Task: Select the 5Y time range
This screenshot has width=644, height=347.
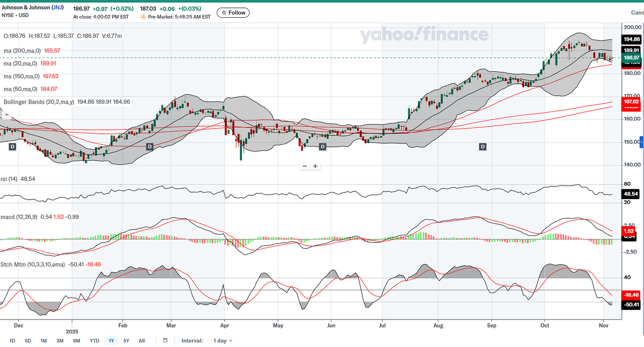Action: pos(126,341)
